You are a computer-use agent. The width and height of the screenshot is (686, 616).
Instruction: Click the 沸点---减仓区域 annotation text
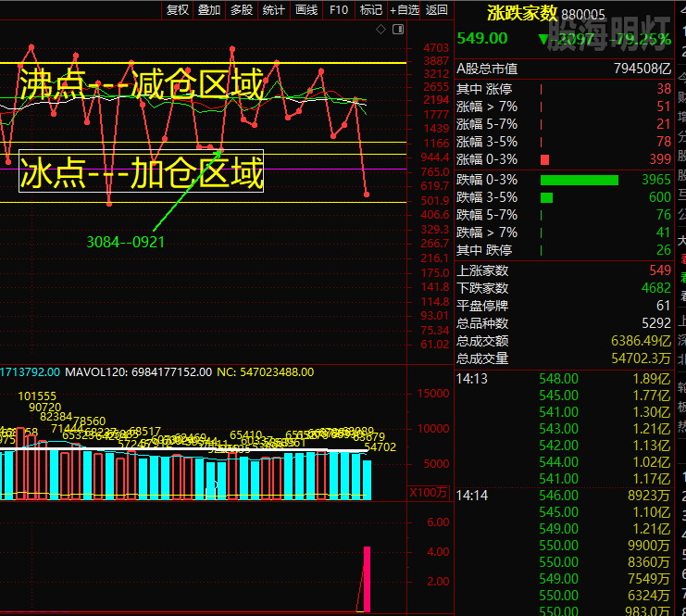tap(142, 84)
